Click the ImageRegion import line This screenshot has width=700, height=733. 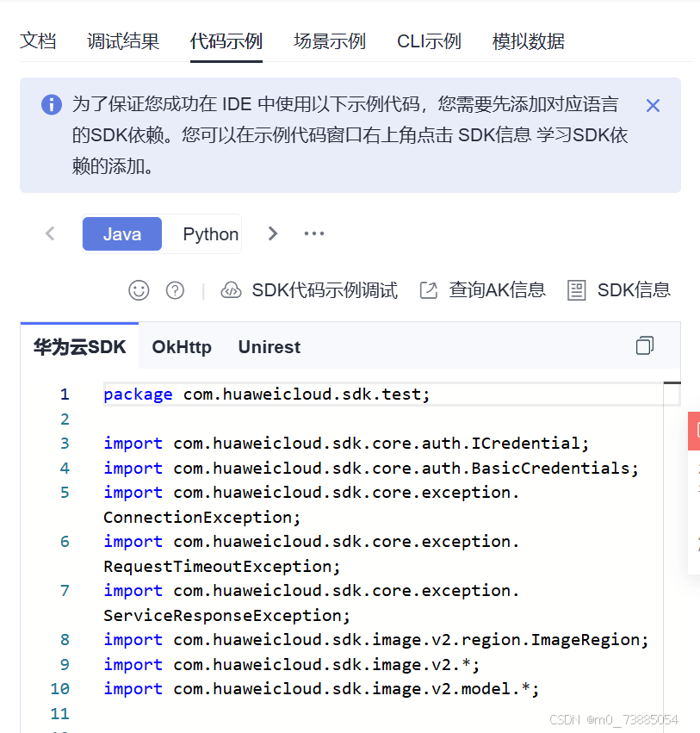pyautogui.click(x=376, y=640)
